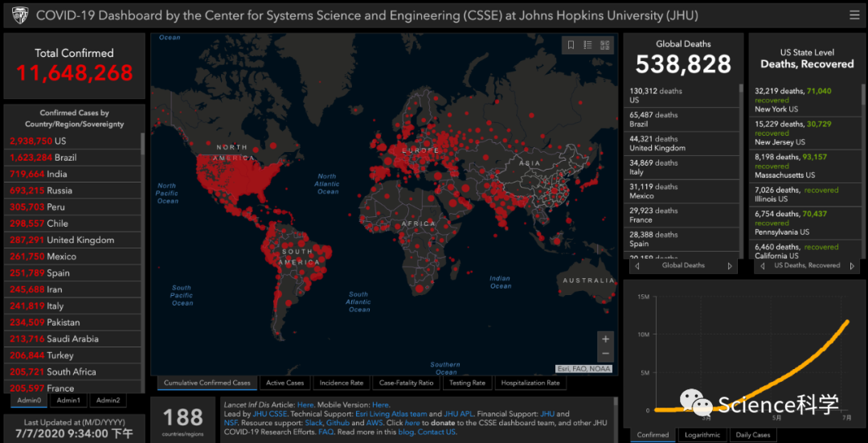Open the Github resource link
The width and height of the screenshot is (868, 443).
pos(338,423)
